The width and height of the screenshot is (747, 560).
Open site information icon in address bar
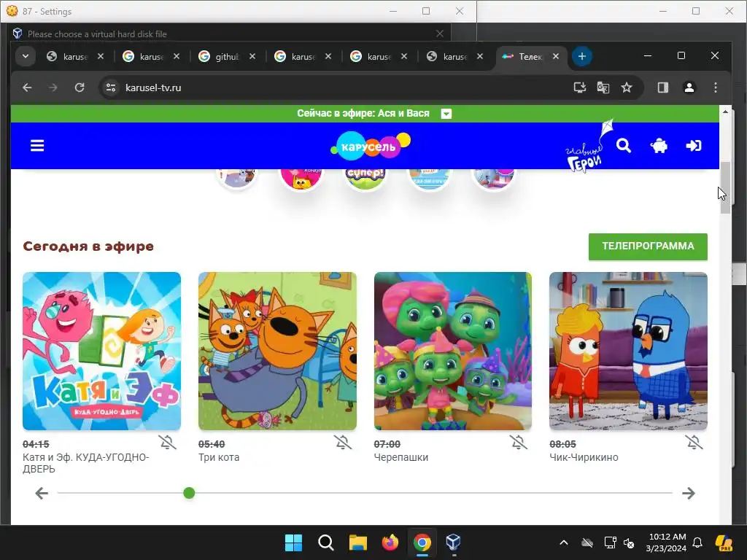click(111, 87)
